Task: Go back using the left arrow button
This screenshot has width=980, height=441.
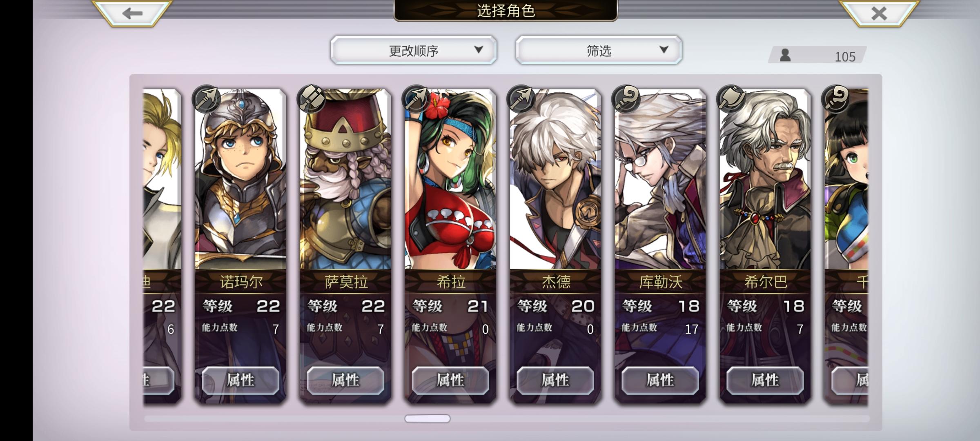Action: (132, 13)
